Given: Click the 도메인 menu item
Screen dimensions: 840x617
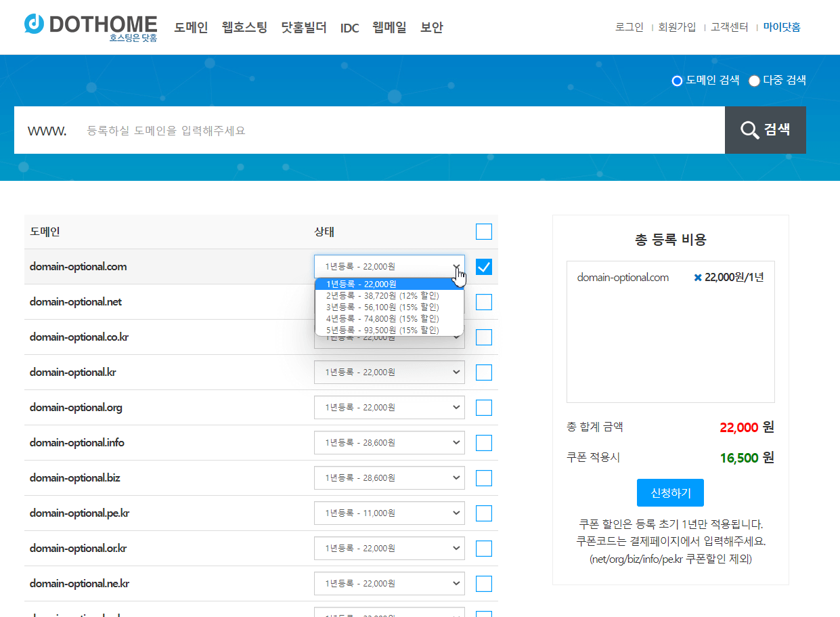Looking at the screenshot, I should [191, 28].
